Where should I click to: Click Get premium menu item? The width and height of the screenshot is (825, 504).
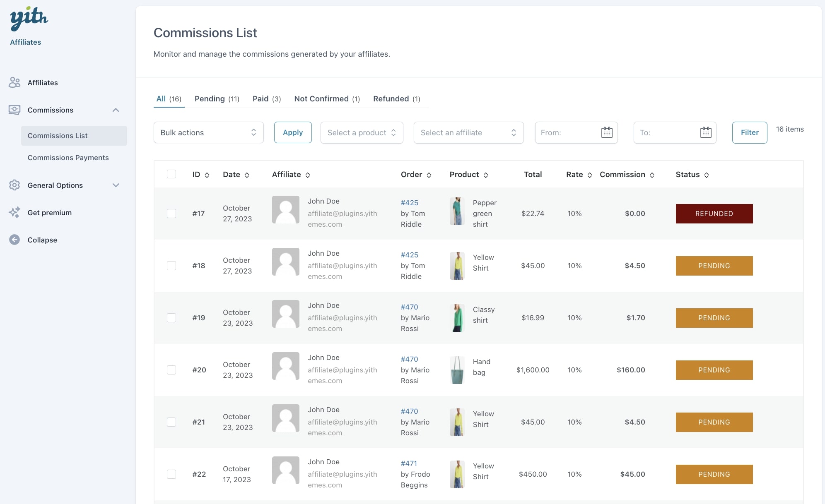pyautogui.click(x=50, y=213)
